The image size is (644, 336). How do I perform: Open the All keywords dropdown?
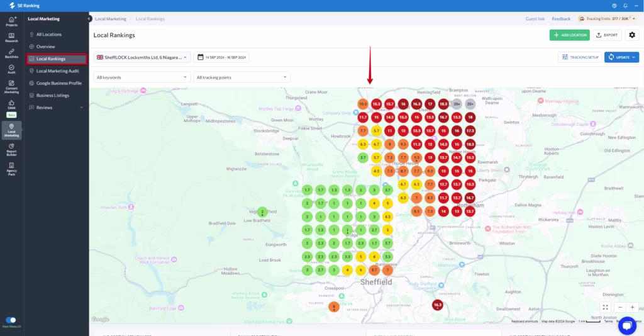(142, 77)
